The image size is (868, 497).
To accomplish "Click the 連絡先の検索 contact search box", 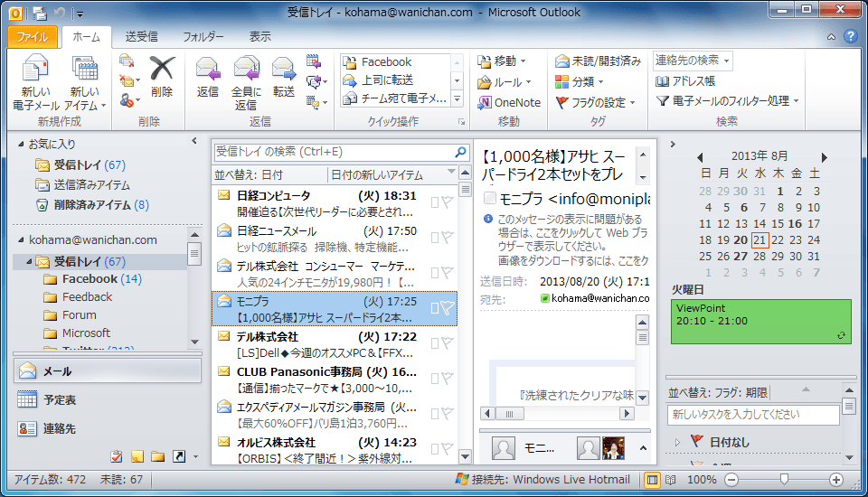I will pos(692,61).
